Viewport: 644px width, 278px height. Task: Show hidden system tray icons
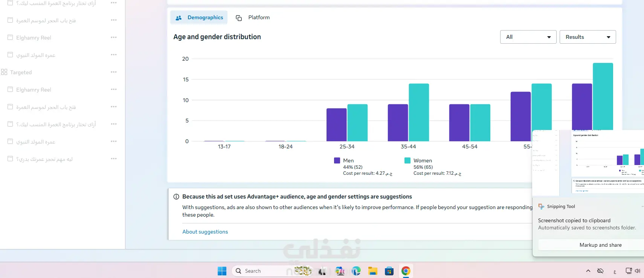(588, 271)
